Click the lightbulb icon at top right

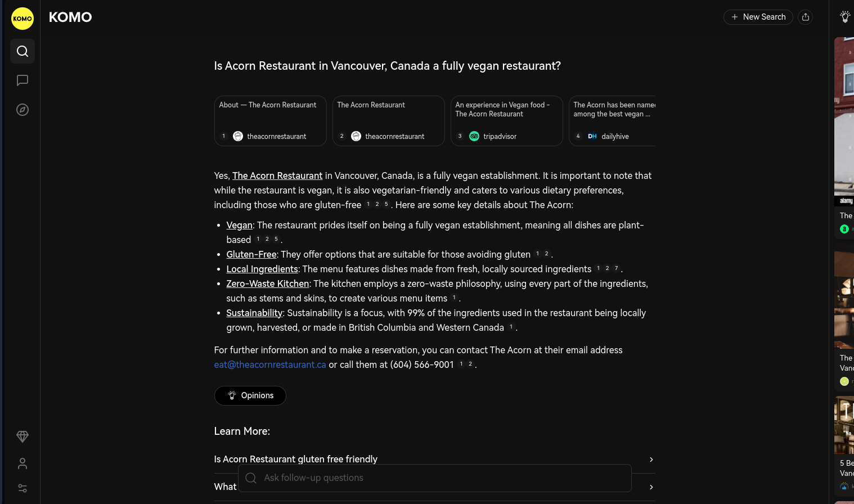coord(845,17)
